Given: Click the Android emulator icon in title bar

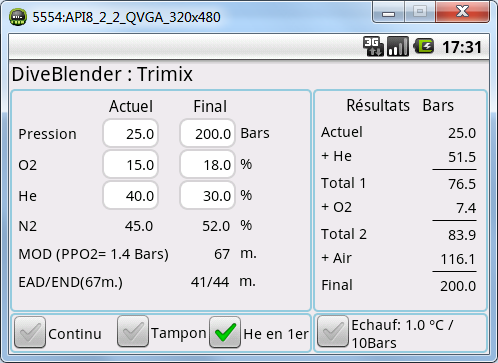Looking at the screenshot, I should click(18, 17).
